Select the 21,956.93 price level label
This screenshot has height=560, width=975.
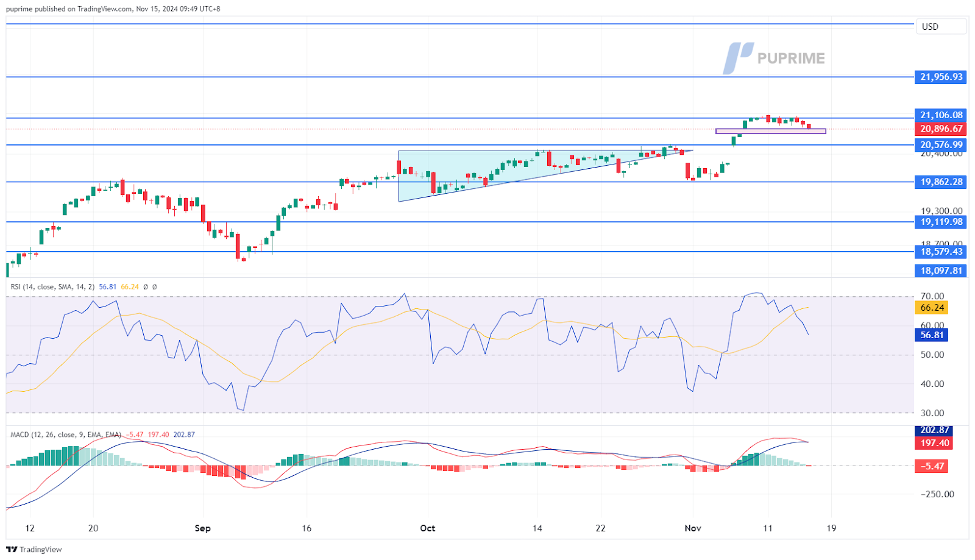click(x=941, y=77)
